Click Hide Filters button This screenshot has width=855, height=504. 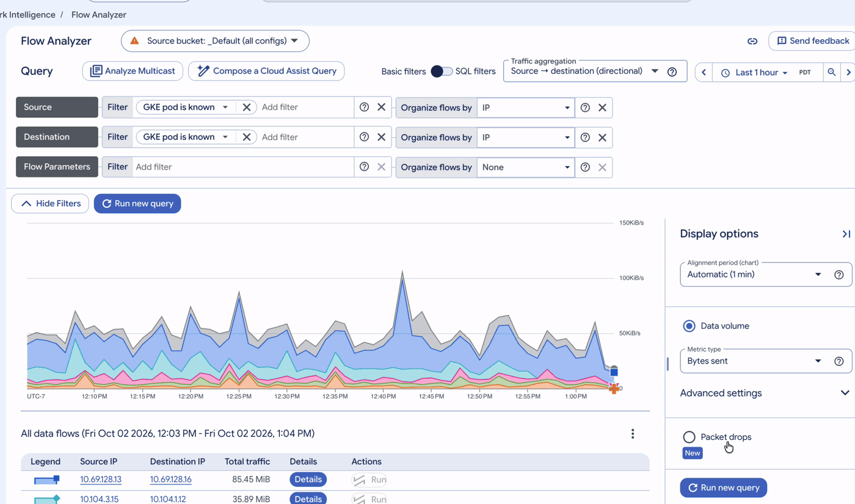50,204
